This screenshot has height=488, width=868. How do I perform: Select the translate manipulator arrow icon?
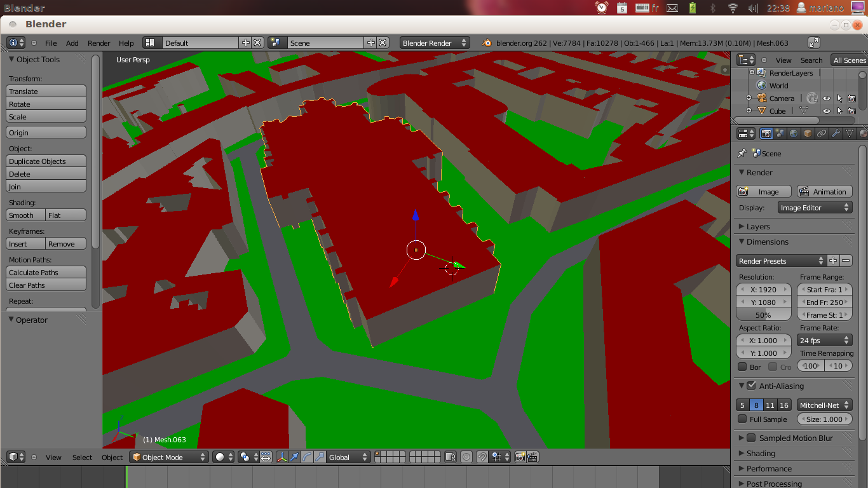[294, 457]
